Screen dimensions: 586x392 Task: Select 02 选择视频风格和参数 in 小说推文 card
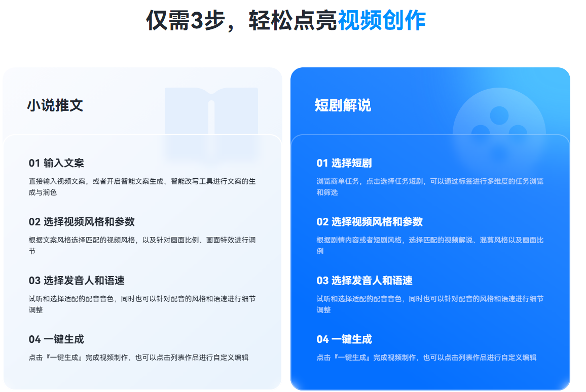click(x=82, y=222)
